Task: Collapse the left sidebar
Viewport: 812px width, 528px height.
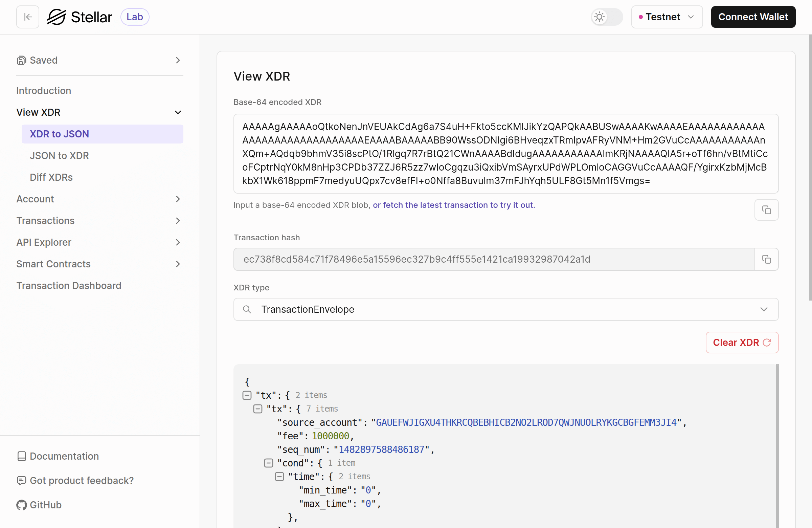Action: [x=27, y=17]
